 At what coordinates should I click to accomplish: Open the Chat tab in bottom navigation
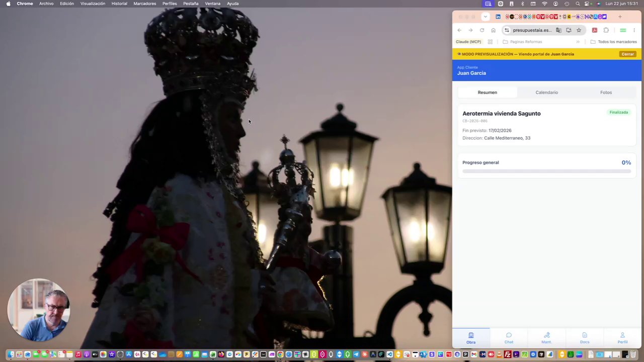pyautogui.click(x=509, y=338)
